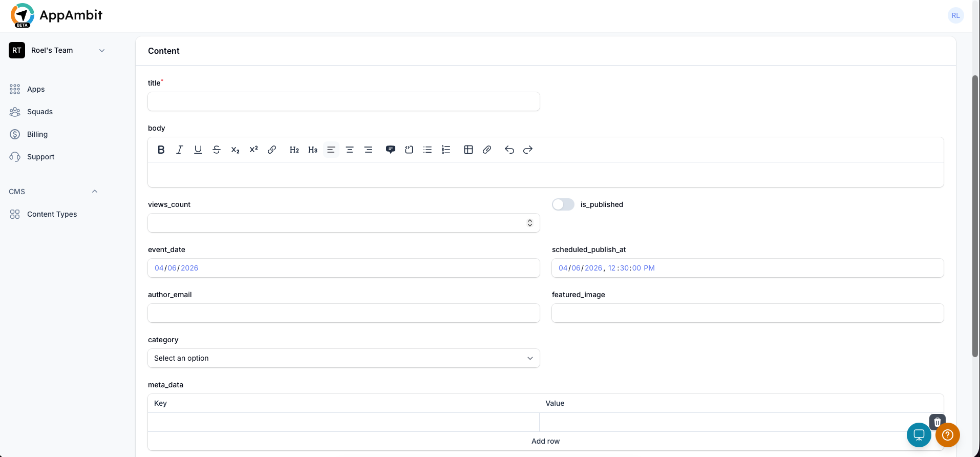Open Apps in sidebar
This screenshot has width=980, height=457.
click(x=36, y=89)
